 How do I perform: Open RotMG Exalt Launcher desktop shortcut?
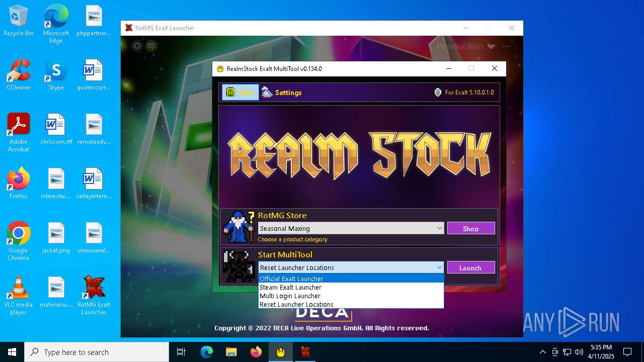click(94, 296)
